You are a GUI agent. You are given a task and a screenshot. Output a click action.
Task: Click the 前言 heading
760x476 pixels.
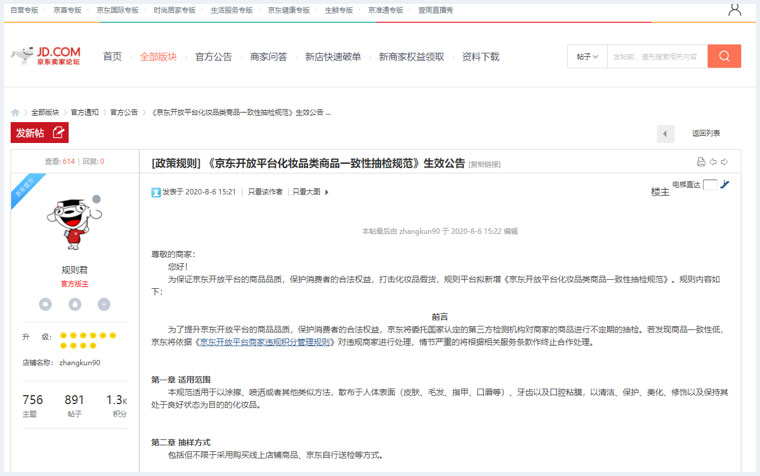point(440,317)
